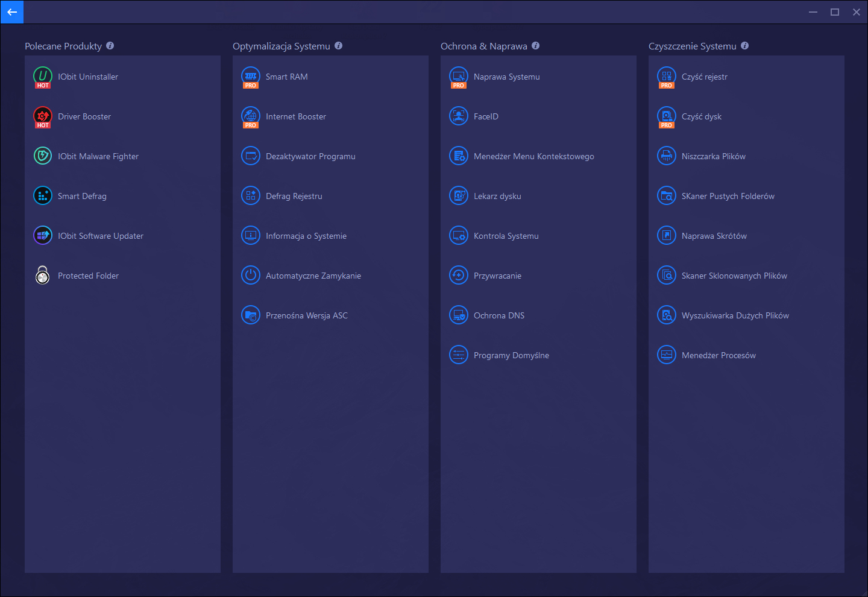Select IObit Malware Fighter text

pos(98,156)
